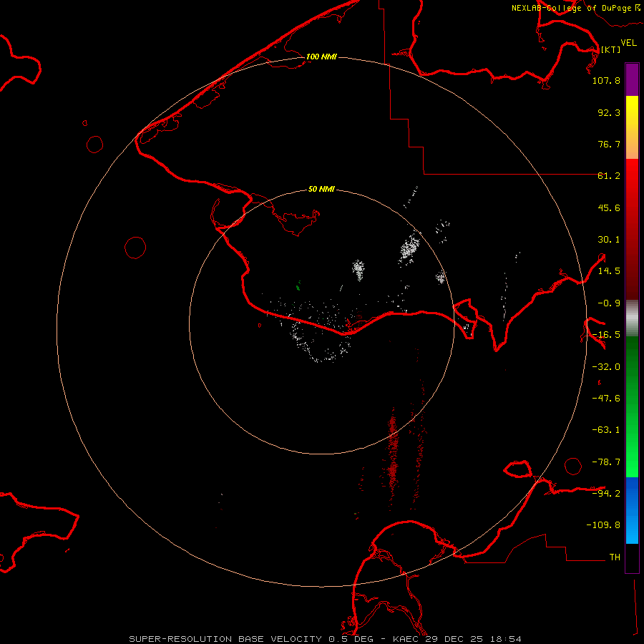Click the small green echo near radar center
The height and width of the screenshot is (644, 644).
coord(298,286)
